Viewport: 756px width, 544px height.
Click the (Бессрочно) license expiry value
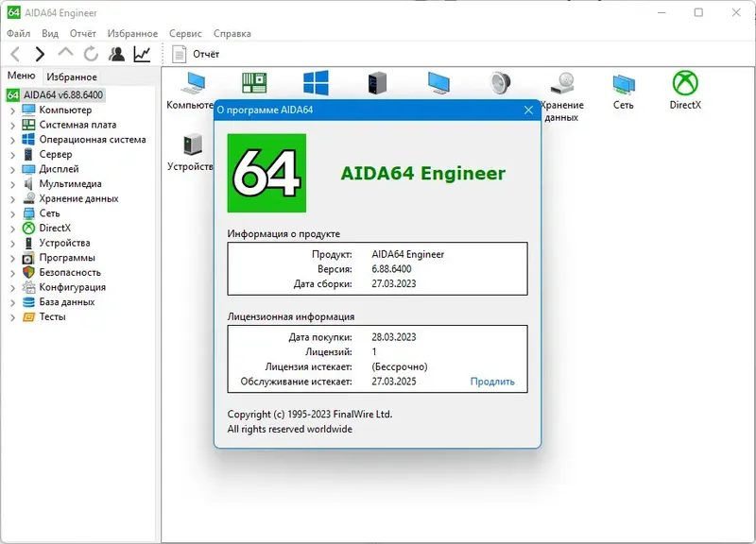point(400,366)
